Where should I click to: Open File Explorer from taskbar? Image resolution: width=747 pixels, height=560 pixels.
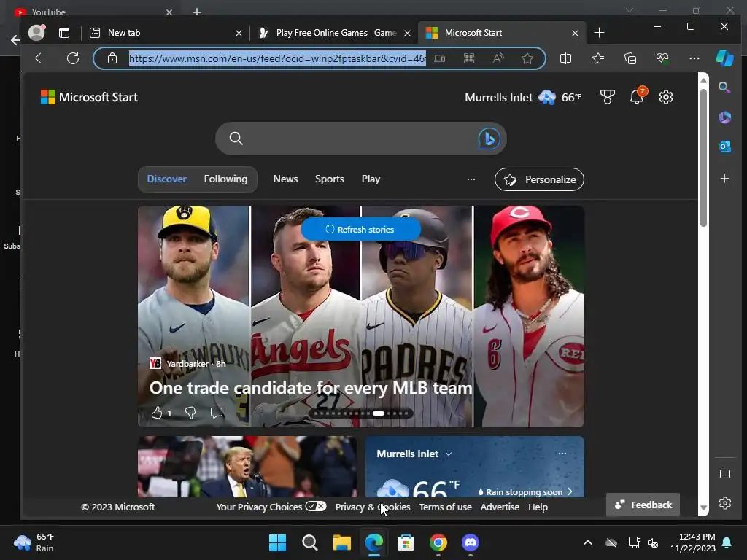[342, 542]
